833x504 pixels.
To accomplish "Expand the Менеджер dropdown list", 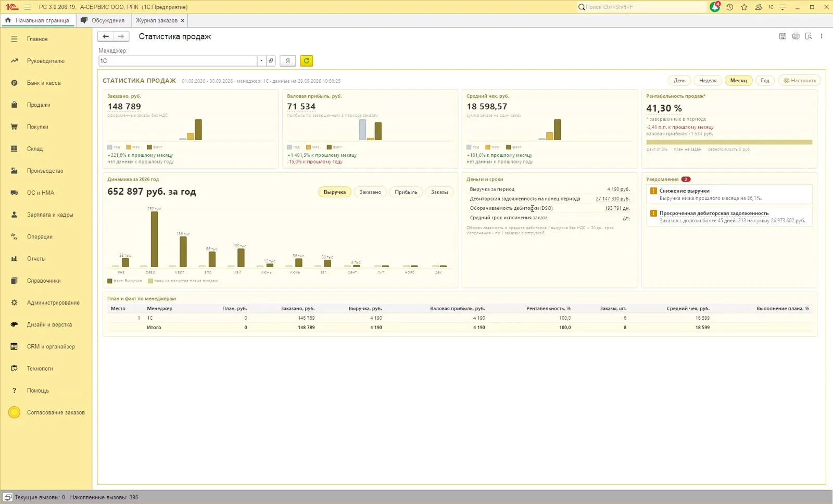I will 261,61.
